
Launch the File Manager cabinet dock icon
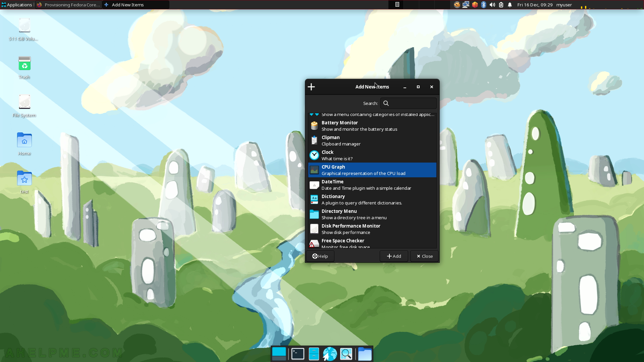pyautogui.click(x=314, y=354)
